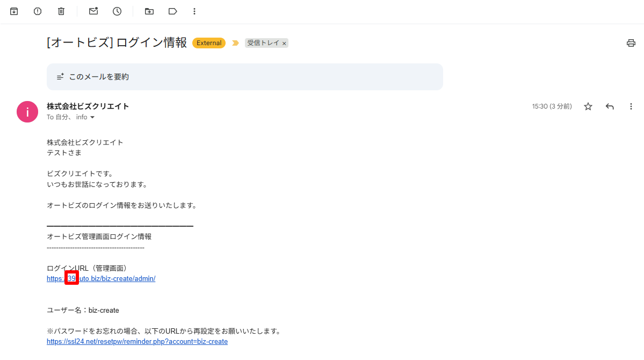Snooze this email with clock icon
The height and width of the screenshot is (360, 644).
point(117,11)
